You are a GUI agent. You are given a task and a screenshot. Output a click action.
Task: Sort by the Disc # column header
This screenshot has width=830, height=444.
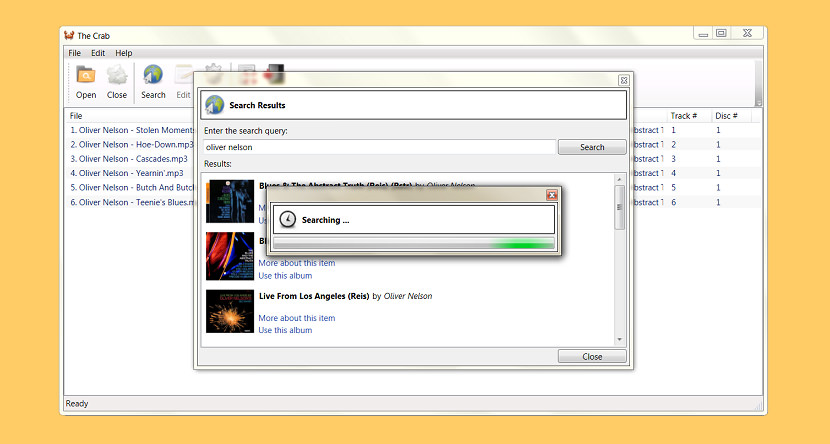[726, 116]
